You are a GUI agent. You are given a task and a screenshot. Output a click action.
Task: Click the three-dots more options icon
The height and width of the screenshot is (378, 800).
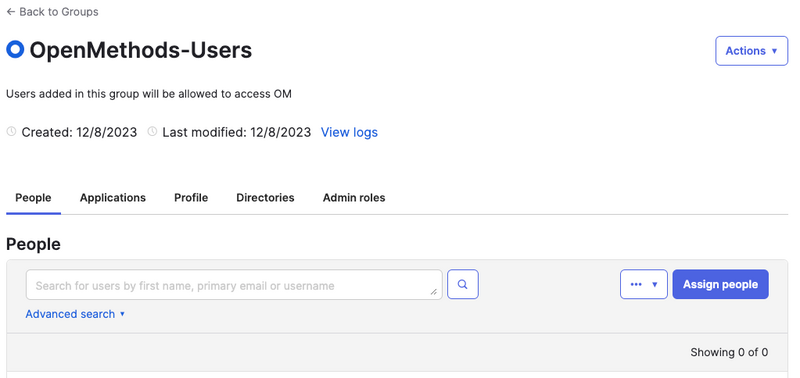pyautogui.click(x=636, y=284)
